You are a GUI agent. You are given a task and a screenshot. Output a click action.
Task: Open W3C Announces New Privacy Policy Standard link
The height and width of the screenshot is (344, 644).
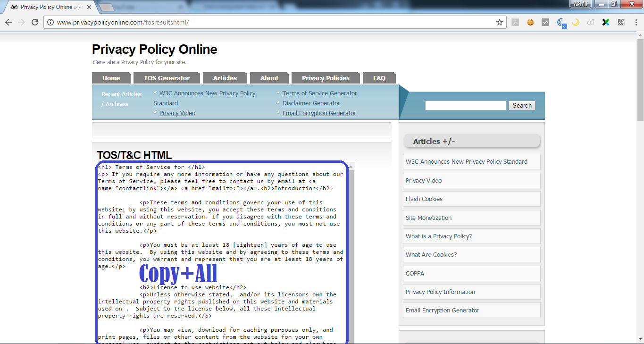(204, 98)
